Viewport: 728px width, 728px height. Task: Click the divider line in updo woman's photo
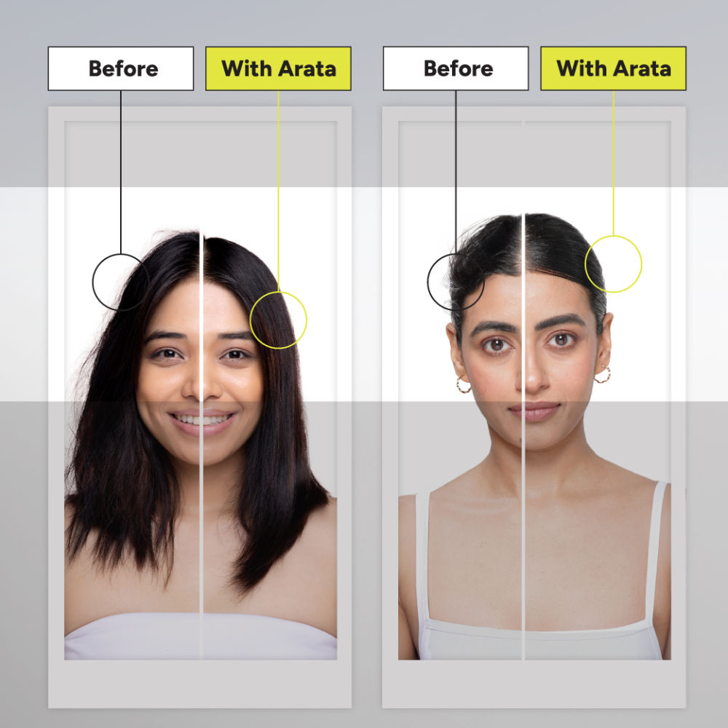(x=523, y=510)
